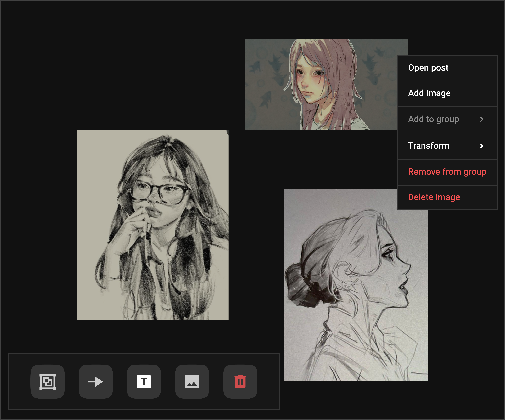Select the glasses girl charcoal sketch
The width and height of the screenshot is (505, 420).
point(152,225)
